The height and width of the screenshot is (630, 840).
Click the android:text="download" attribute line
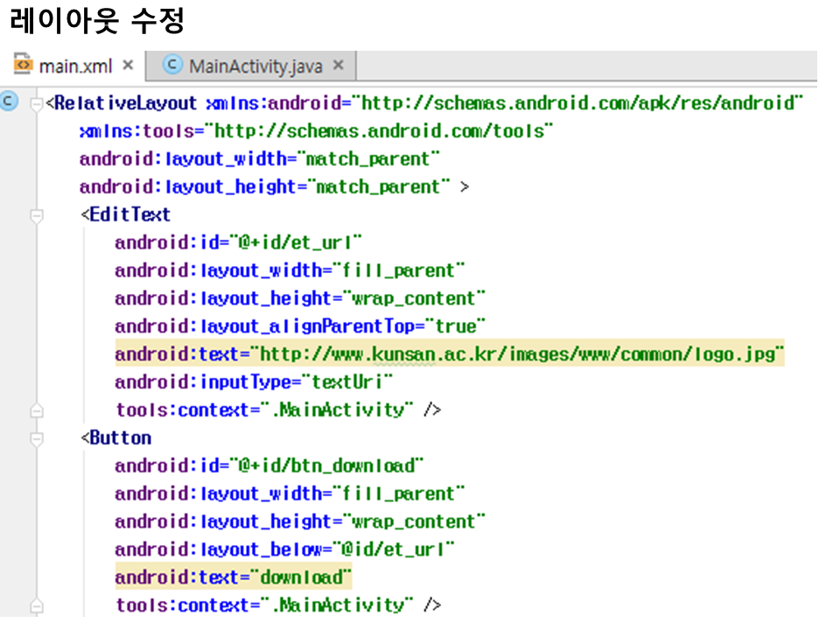point(233,577)
